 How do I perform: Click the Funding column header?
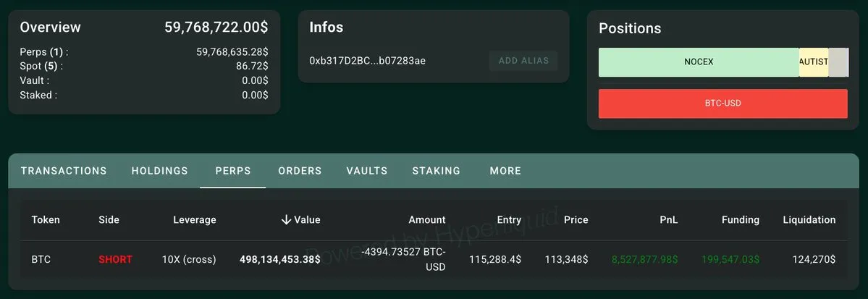[x=741, y=220]
